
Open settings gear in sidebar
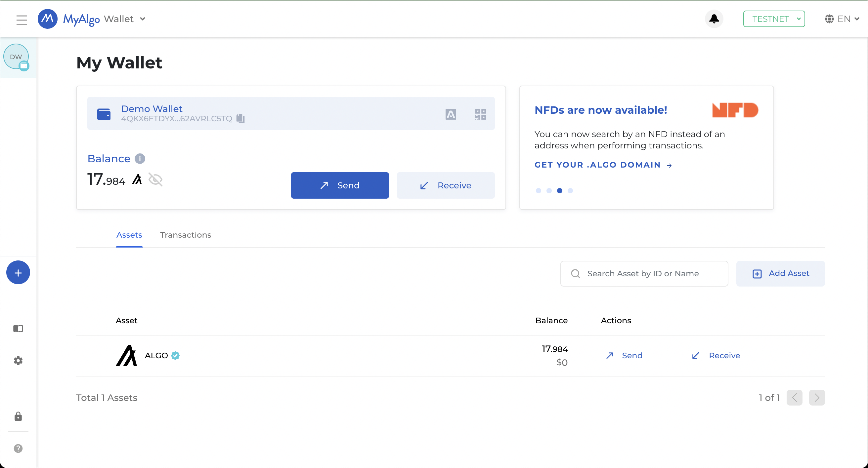18,361
